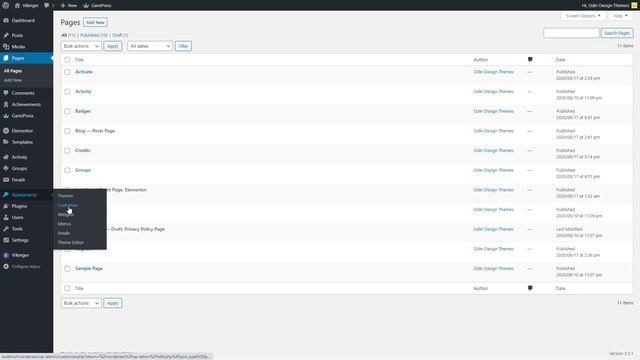640x360 pixels.
Task: Click the comments column icon in the table header
Action: pos(530,60)
